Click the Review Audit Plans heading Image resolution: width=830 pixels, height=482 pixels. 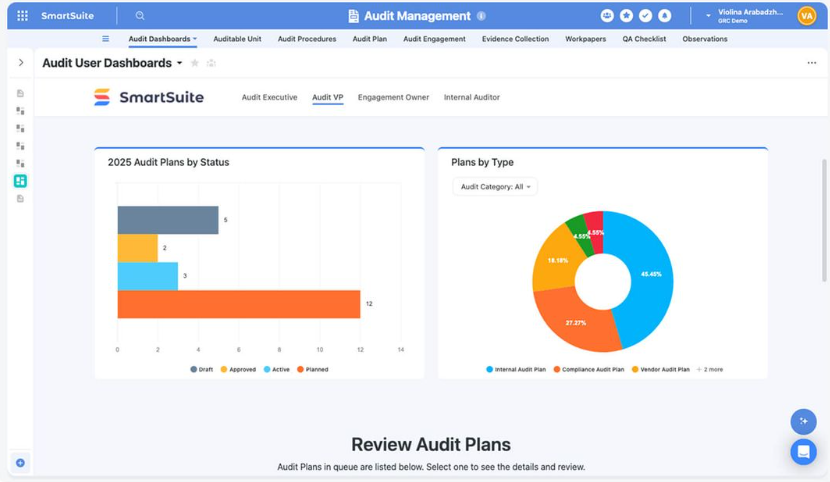click(431, 444)
